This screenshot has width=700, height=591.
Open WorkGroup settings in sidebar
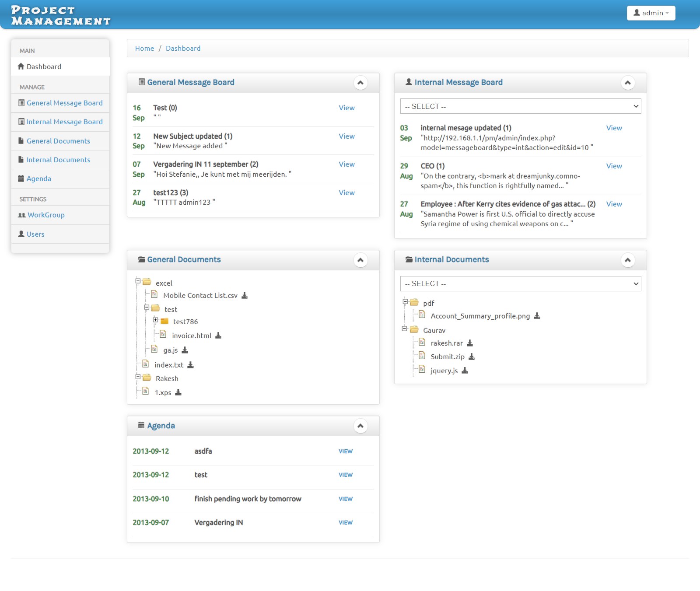point(60,215)
